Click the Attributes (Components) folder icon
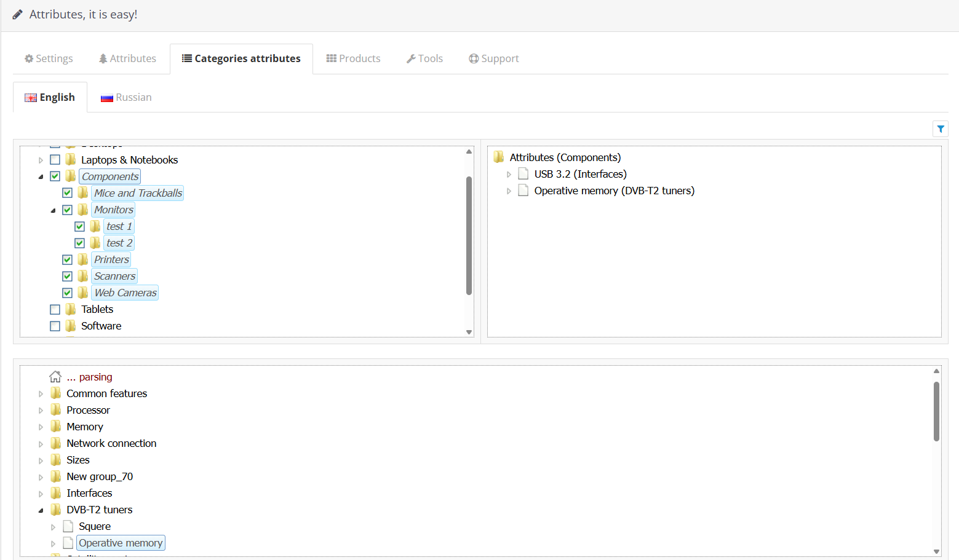This screenshot has height=560, width=959. coord(499,157)
